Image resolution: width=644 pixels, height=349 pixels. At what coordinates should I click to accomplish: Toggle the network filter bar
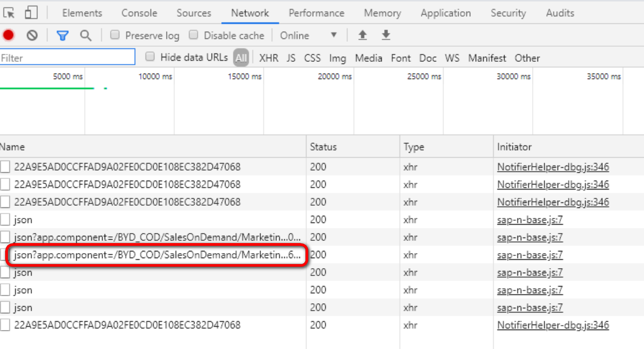click(62, 35)
